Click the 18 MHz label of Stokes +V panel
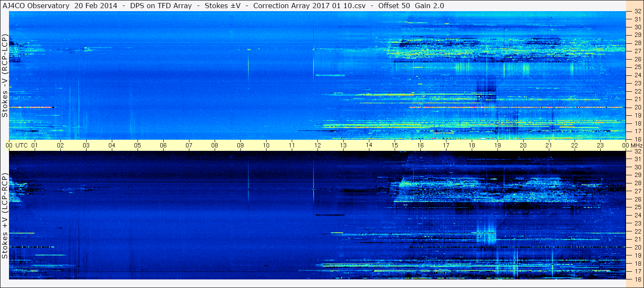This screenshot has width=644, height=288. (x=638, y=263)
